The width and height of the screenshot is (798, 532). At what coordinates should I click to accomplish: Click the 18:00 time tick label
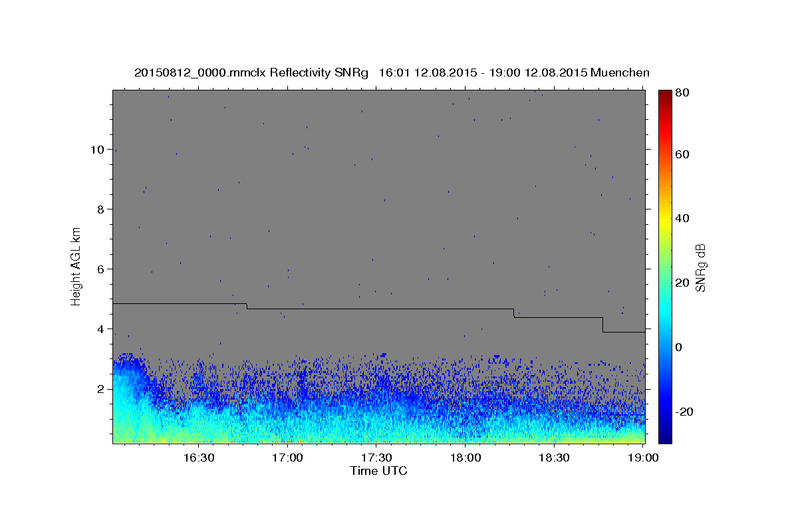(x=465, y=458)
